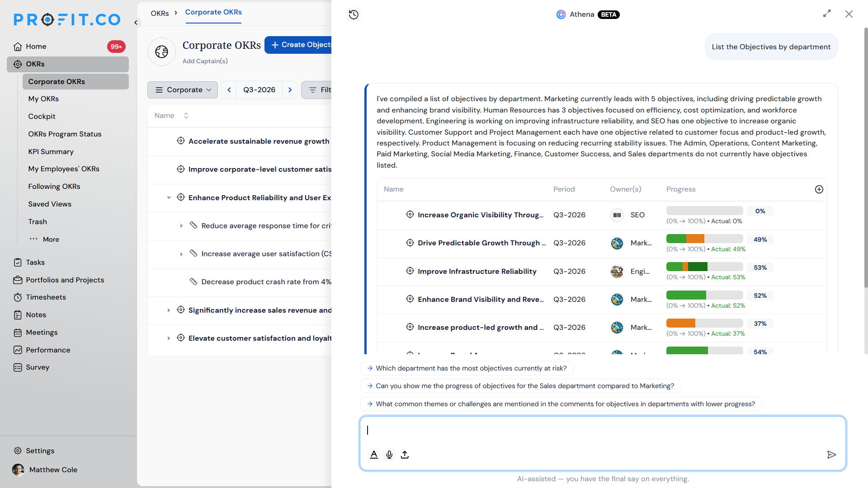Click Improve Infrastructure Reliability progress bar
The height and width of the screenshot is (488, 868).
click(x=704, y=267)
